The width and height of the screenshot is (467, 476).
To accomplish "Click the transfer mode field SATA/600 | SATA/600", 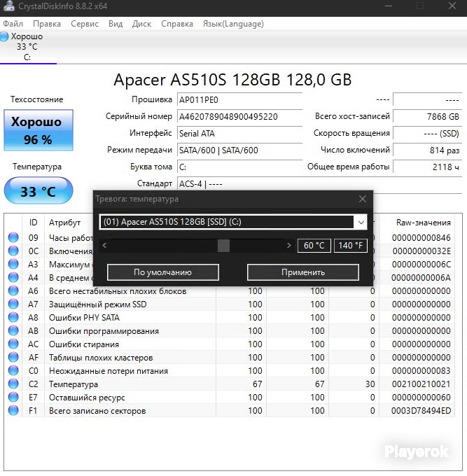I will coord(239,150).
